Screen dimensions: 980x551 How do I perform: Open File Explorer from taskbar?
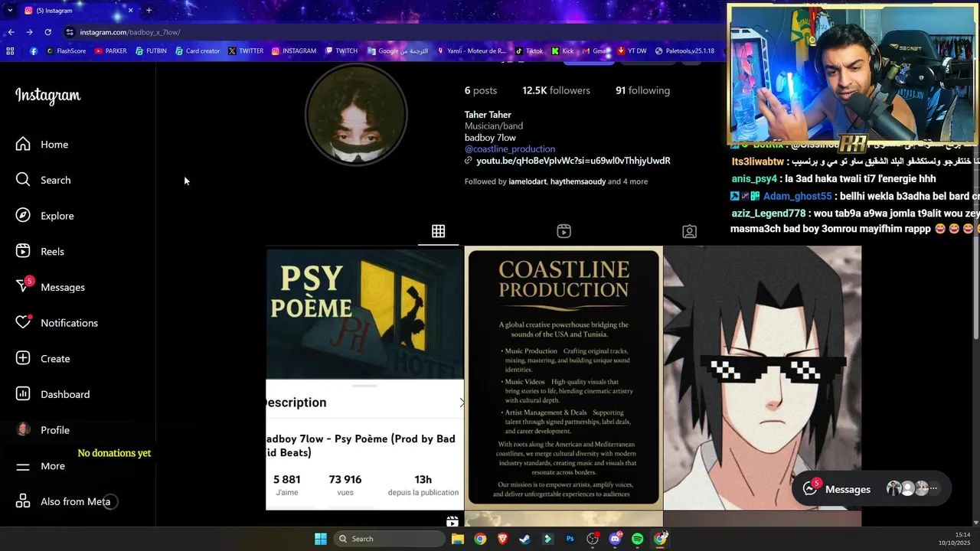pos(457,539)
